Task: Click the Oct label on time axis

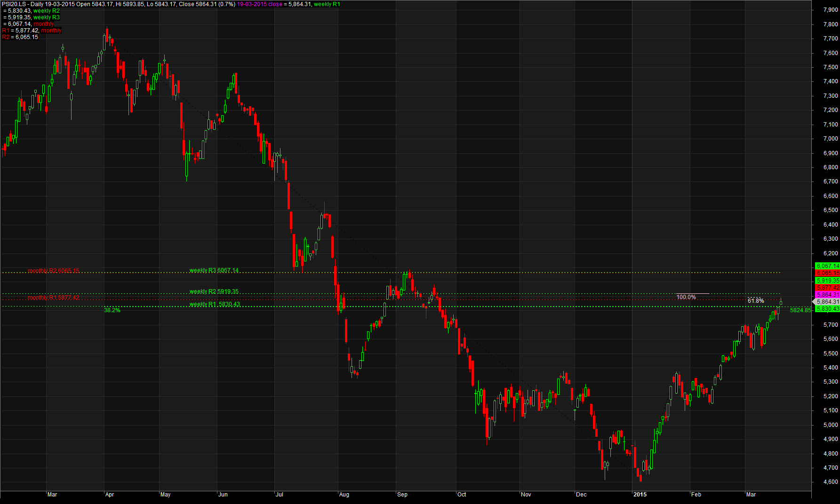Action: pos(462,495)
